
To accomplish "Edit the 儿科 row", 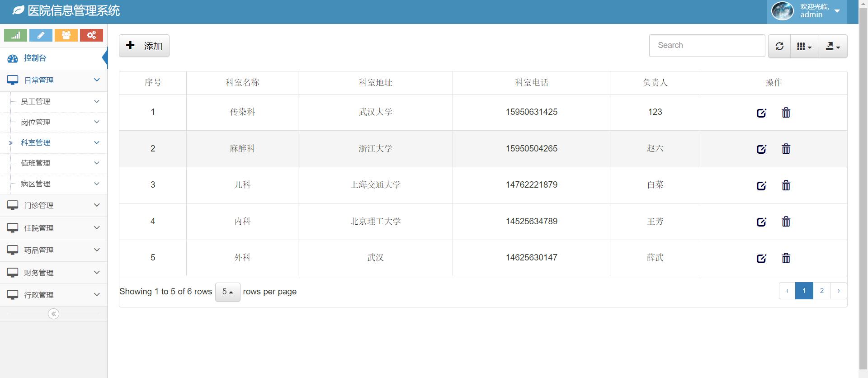I will 761,185.
